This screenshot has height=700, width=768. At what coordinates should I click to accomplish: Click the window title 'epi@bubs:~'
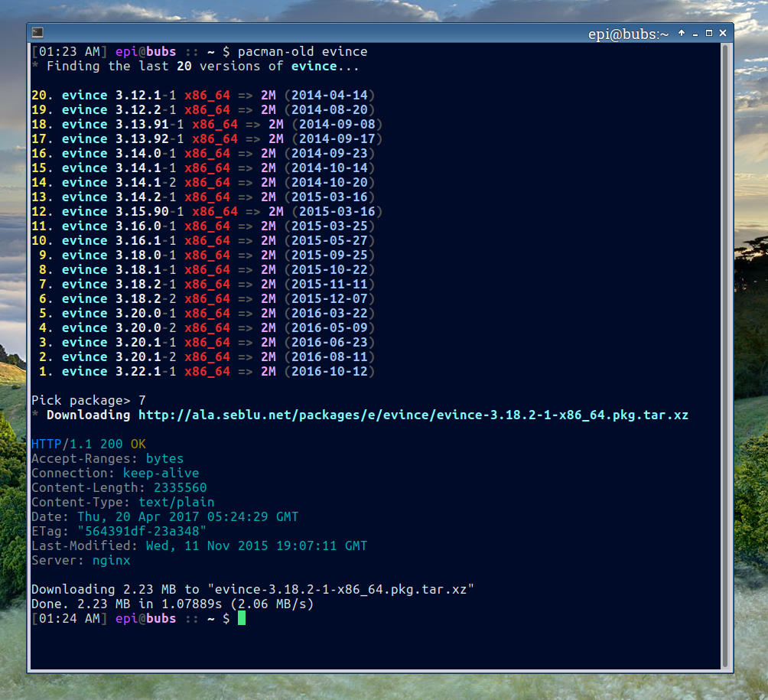pyautogui.click(x=628, y=34)
